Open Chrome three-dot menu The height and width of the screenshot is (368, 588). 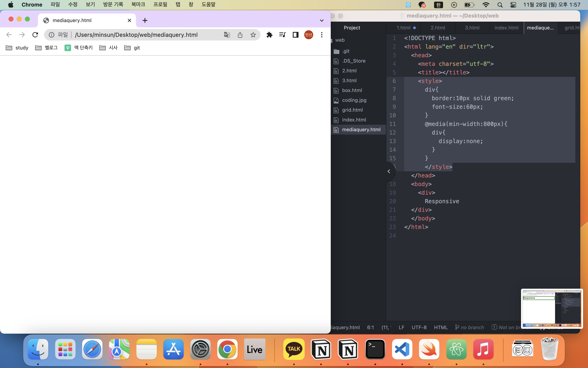point(322,35)
